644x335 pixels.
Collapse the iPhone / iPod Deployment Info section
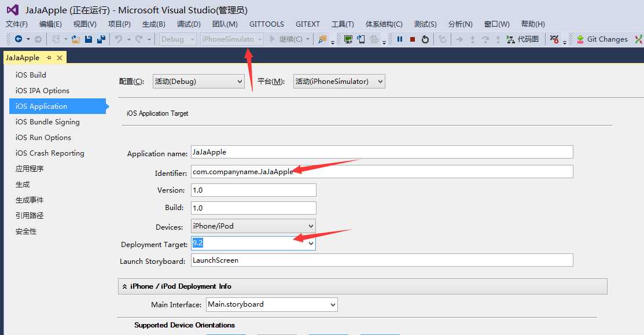pyautogui.click(x=124, y=286)
